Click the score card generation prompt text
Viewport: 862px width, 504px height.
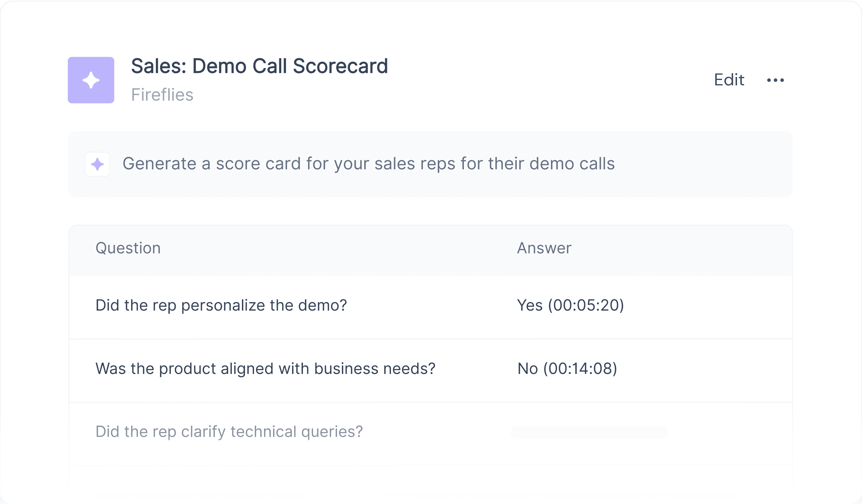click(x=369, y=164)
